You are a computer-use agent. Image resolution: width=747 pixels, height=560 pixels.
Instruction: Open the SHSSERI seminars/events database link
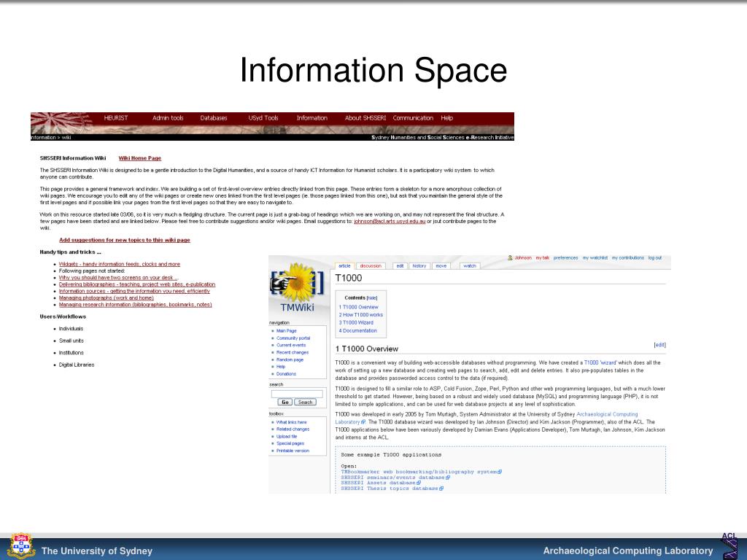click(x=395, y=478)
